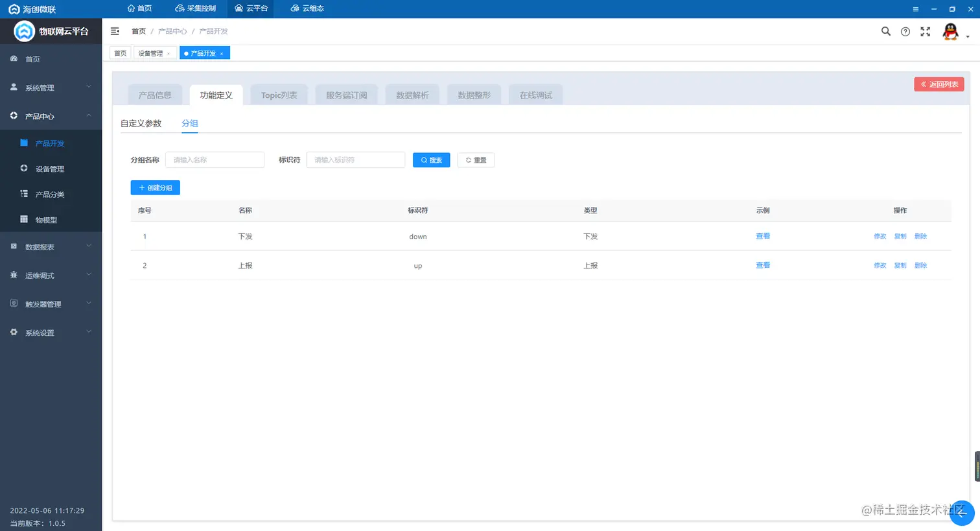Image resolution: width=980 pixels, height=531 pixels.
Task: Click 修改 in the 下发 row
Action: pos(880,237)
